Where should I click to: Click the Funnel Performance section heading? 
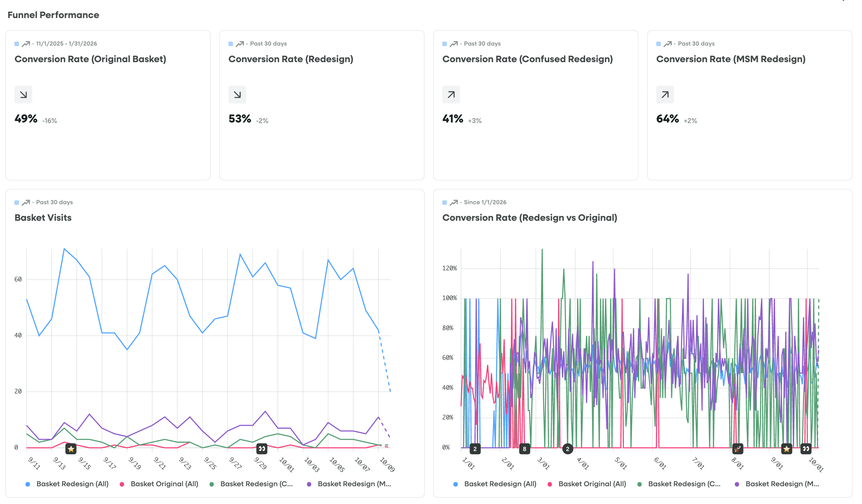[53, 15]
